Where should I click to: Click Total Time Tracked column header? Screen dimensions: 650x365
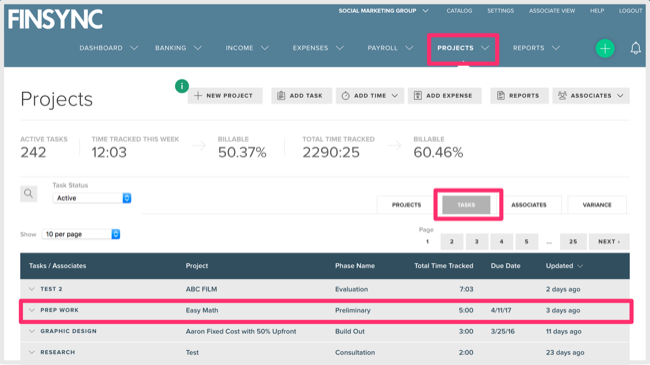pyautogui.click(x=444, y=266)
